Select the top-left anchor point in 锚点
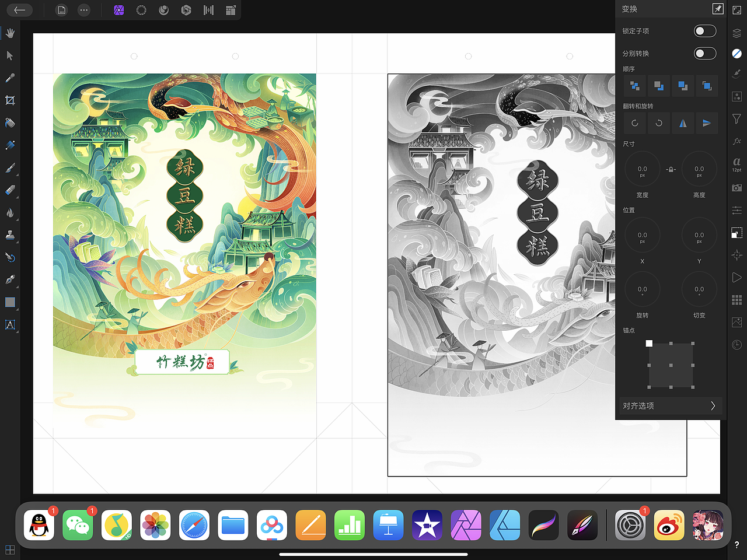Image resolution: width=747 pixels, height=560 pixels. click(649, 344)
